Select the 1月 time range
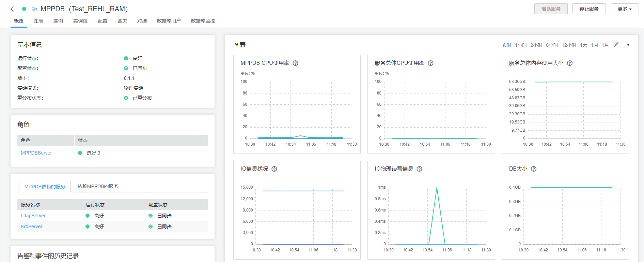644x262 pixels. [x=605, y=45]
